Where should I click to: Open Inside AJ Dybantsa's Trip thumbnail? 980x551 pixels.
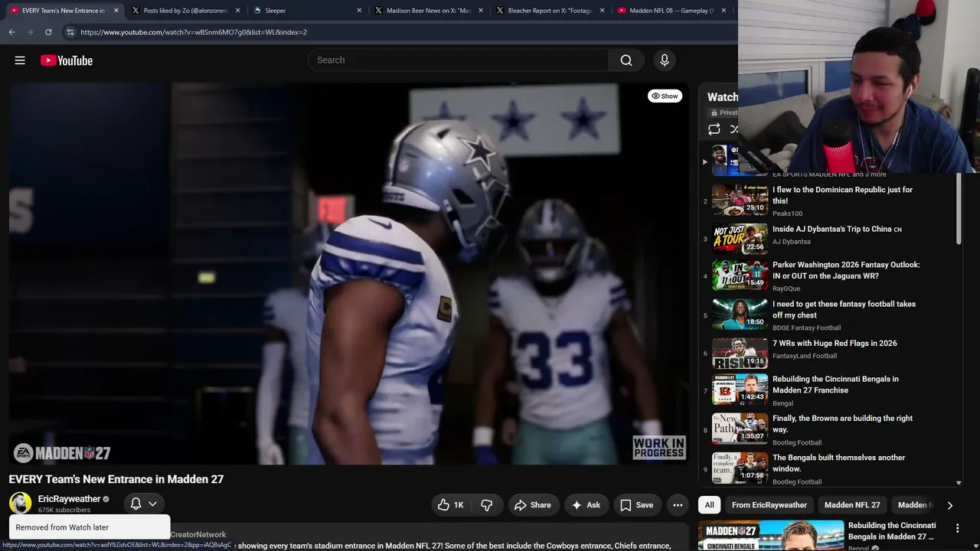click(740, 240)
